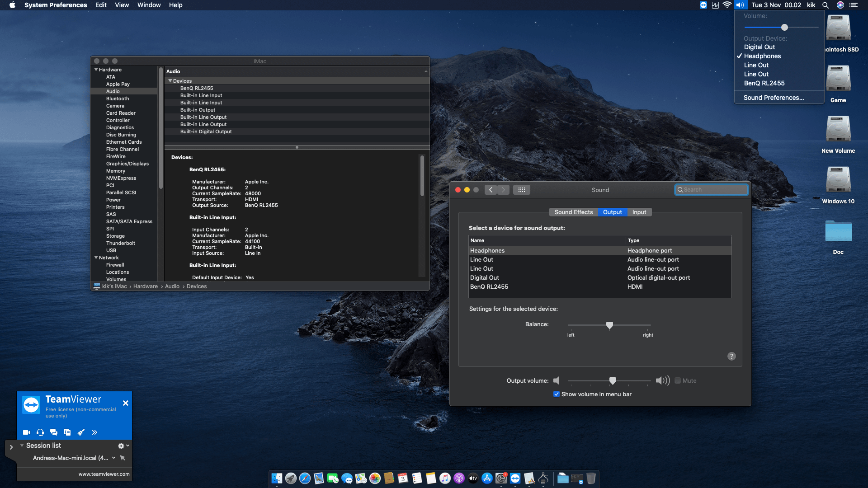Switch to the Input tab in Sound

[639, 212]
